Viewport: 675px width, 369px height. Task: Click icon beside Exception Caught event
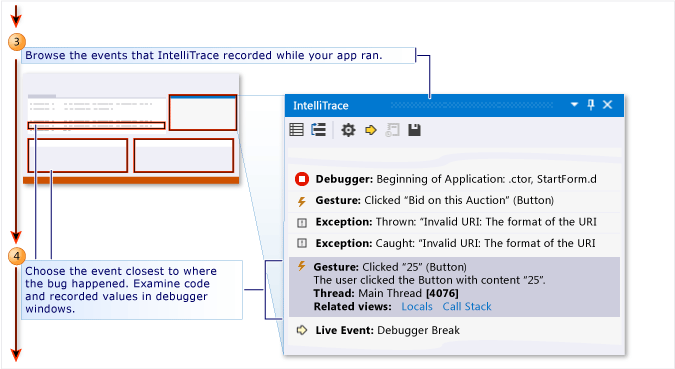(302, 243)
